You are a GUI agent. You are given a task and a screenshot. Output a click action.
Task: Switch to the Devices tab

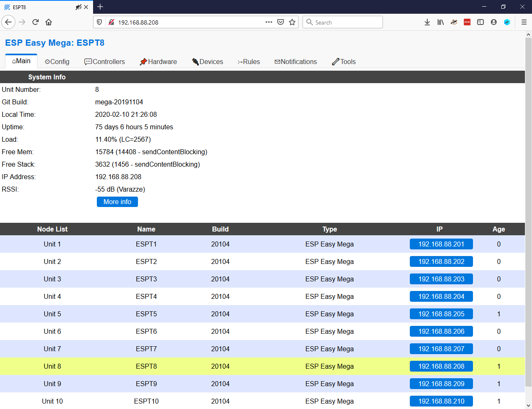[x=207, y=62]
